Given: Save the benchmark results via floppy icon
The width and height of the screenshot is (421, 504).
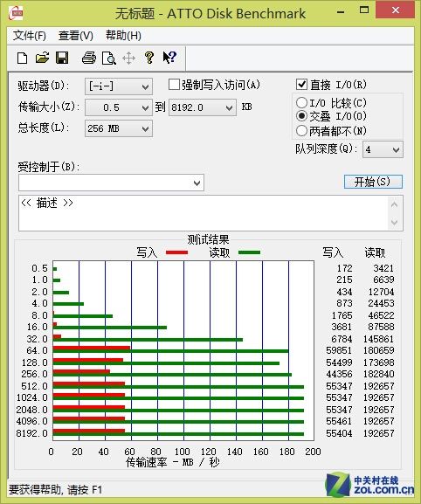Looking at the screenshot, I should pos(62,59).
